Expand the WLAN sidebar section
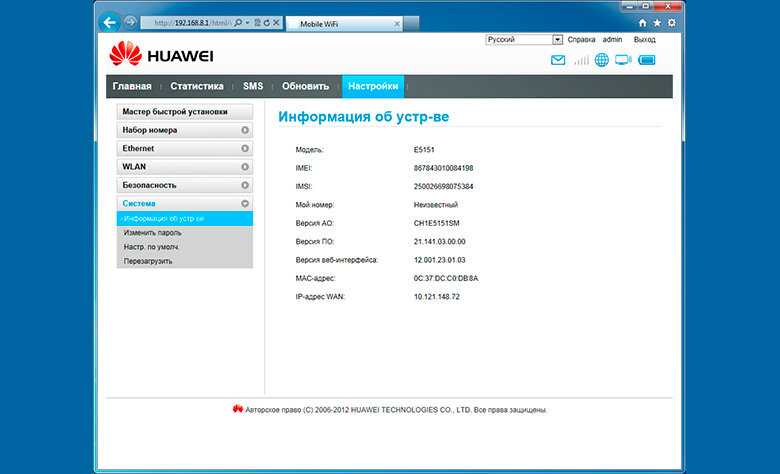Viewport: 780px width, 474px height. tap(185, 167)
